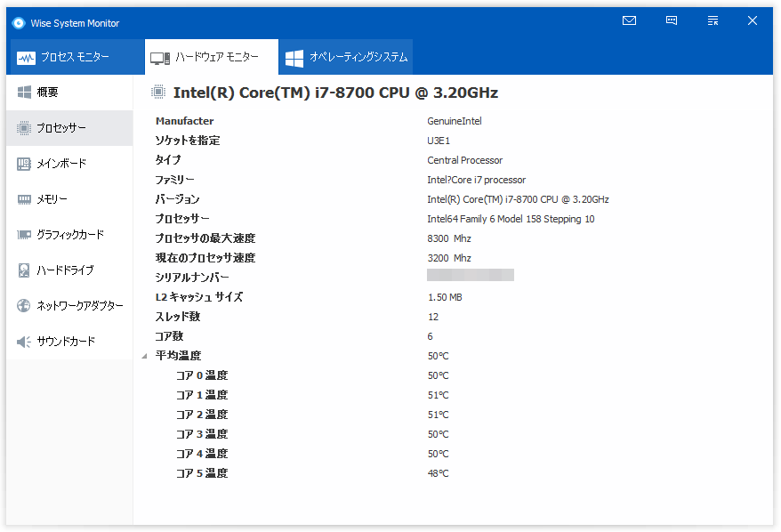Select the 現在のプロセッサ速度 row label
The width and height of the screenshot is (781, 532).
tap(205, 257)
